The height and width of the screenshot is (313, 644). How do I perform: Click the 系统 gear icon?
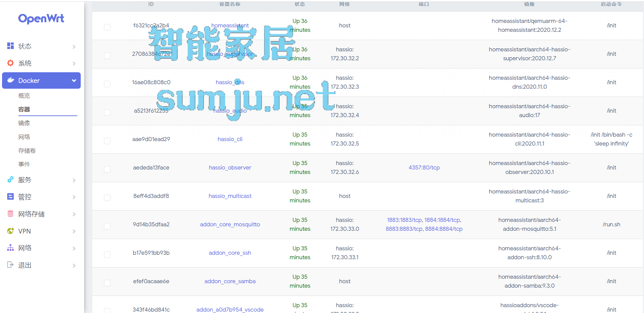[11, 63]
